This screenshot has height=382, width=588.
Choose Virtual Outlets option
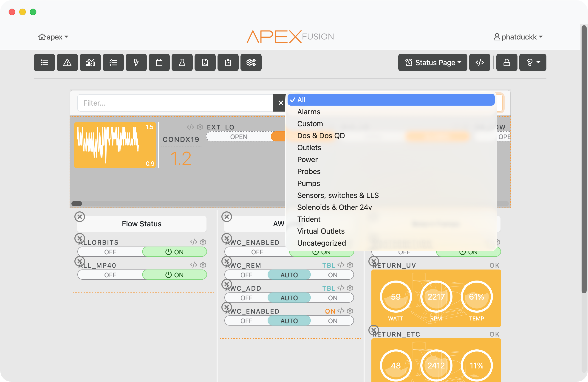tap(391, 231)
